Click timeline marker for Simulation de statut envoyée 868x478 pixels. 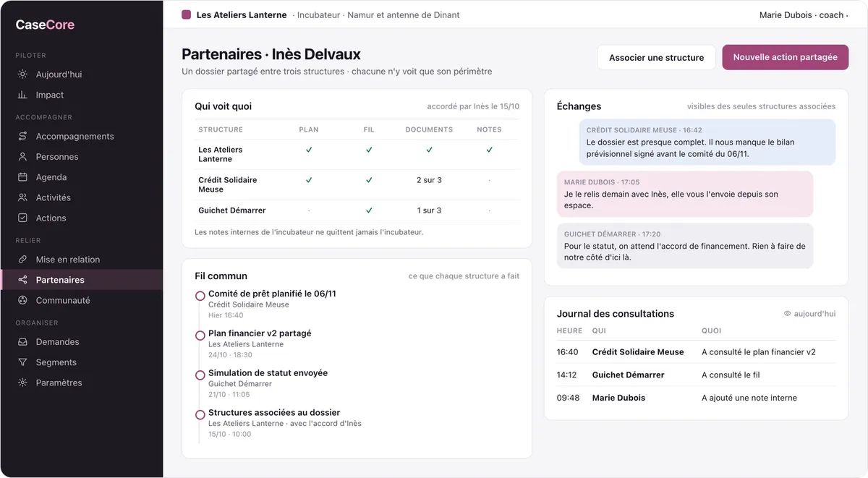[x=200, y=375]
